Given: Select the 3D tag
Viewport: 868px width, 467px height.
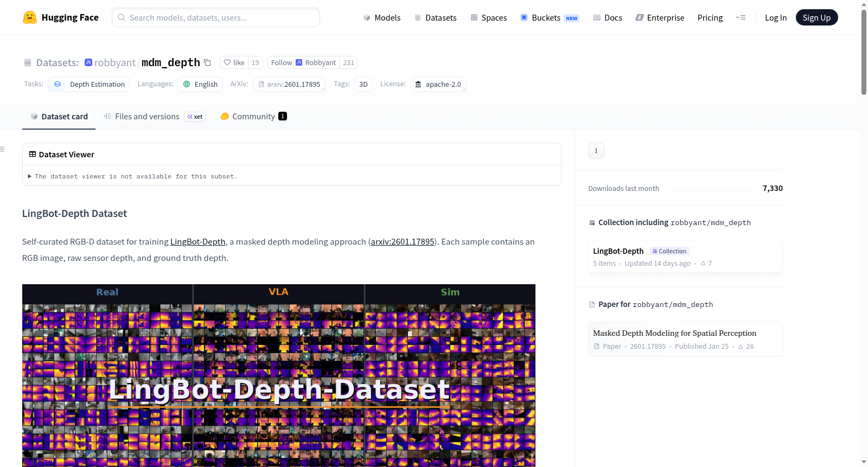Looking at the screenshot, I should click(x=363, y=84).
